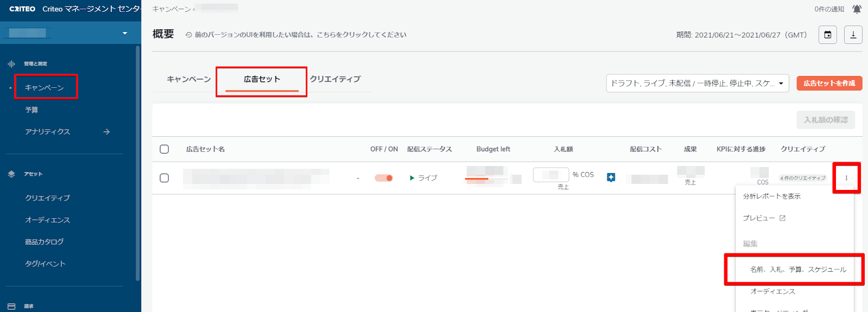Switch to the クリエイティブ tab

(x=335, y=79)
